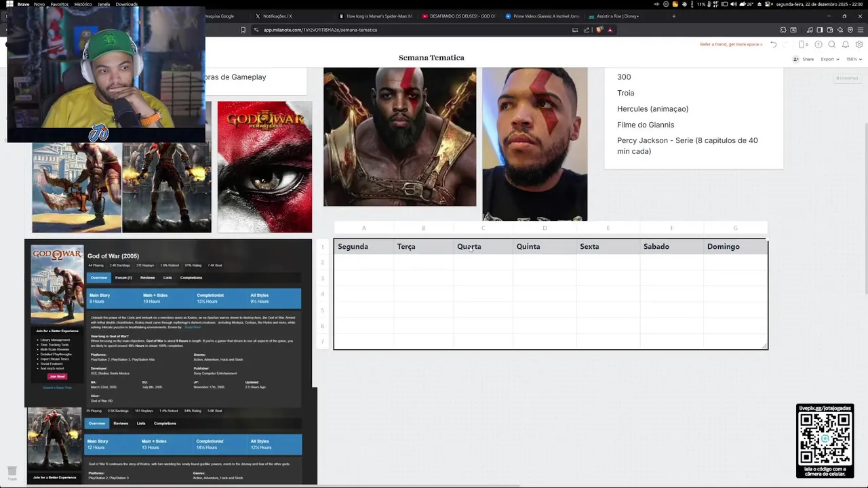This screenshot has height=488, width=868.
Task: Click the table corner resize handle
Action: coord(764,346)
